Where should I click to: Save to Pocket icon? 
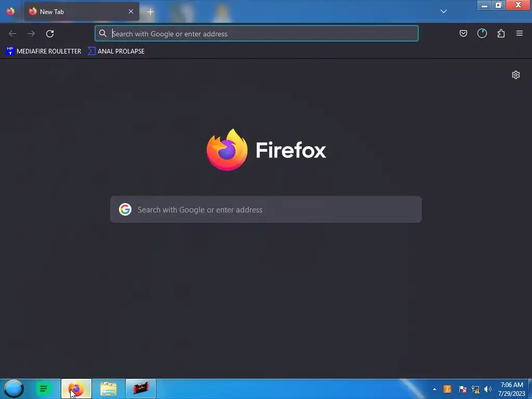click(463, 33)
